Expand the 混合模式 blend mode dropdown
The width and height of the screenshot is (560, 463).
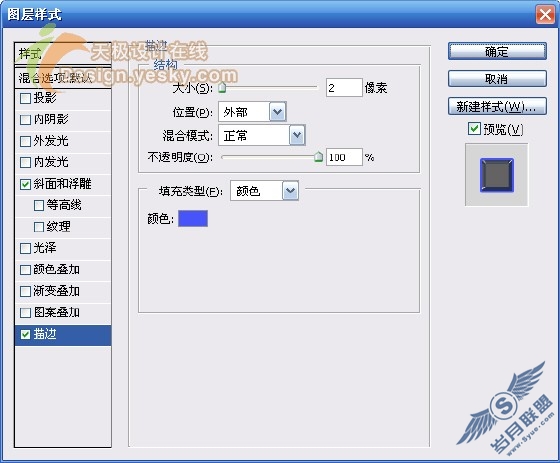click(297, 135)
